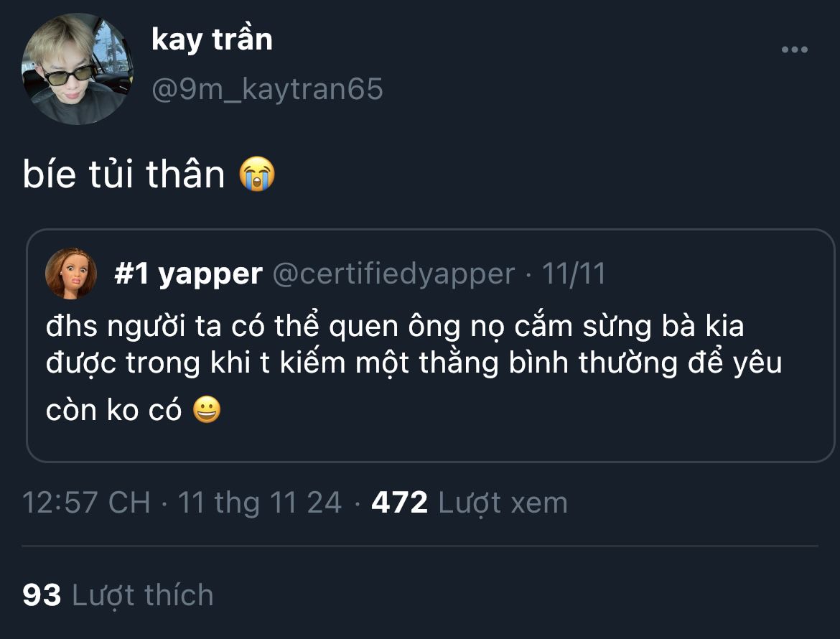This screenshot has width=840, height=639.
Task: Click the bíe tủi thân tweet text
Action: (x=123, y=174)
